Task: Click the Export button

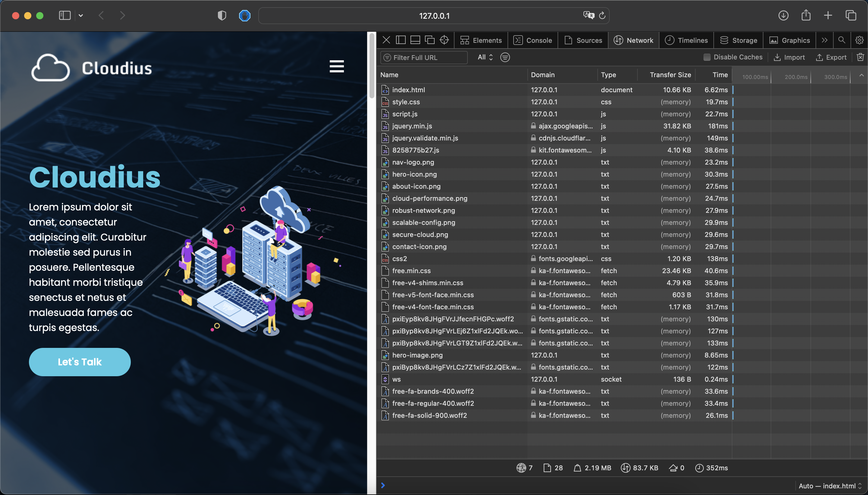Action: [x=831, y=57]
